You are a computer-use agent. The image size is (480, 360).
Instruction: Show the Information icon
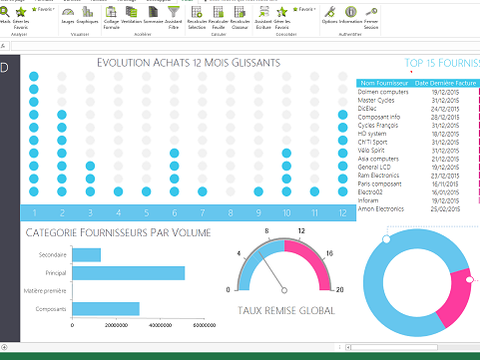(351, 16)
